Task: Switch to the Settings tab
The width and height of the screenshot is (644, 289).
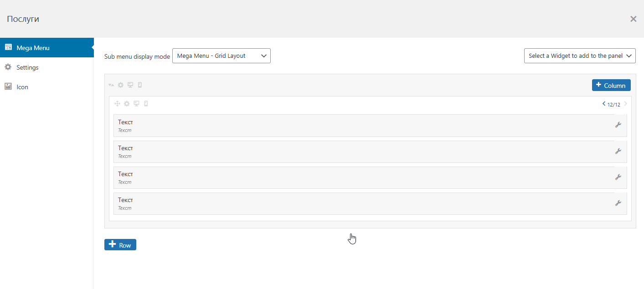Action: point(27,67)
